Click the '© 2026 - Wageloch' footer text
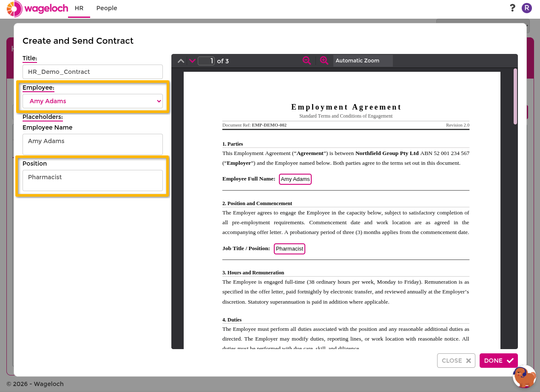The image size is (540, 392). tap(35, 384)
